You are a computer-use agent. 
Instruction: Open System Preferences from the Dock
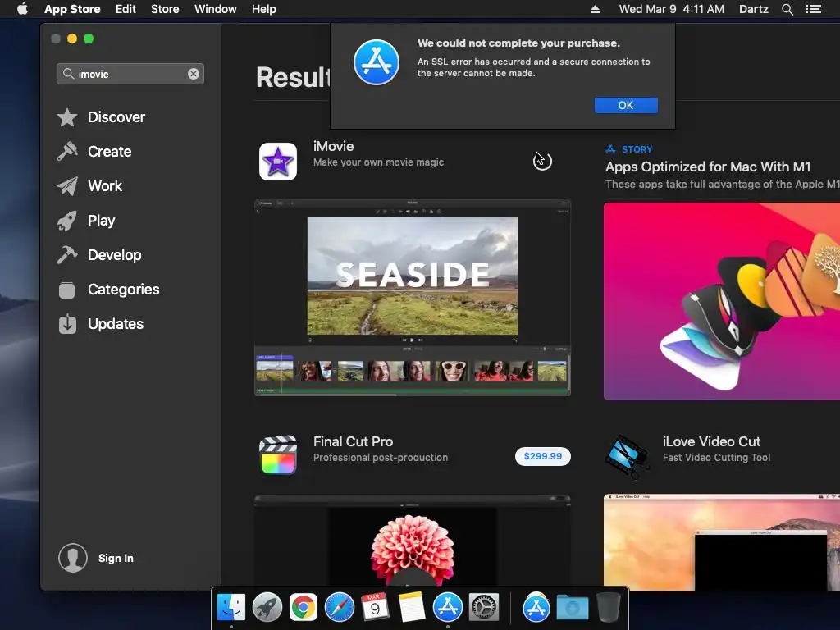(x=484, y=607)
